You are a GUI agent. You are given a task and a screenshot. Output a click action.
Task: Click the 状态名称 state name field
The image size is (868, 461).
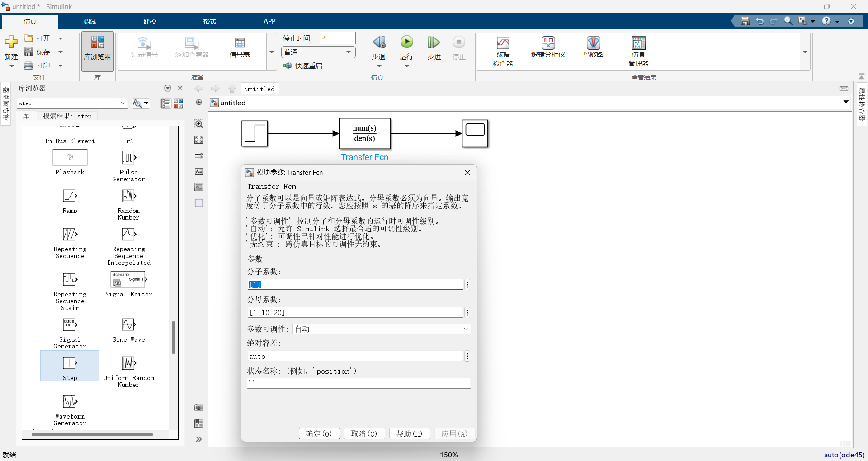click(359, 383)
